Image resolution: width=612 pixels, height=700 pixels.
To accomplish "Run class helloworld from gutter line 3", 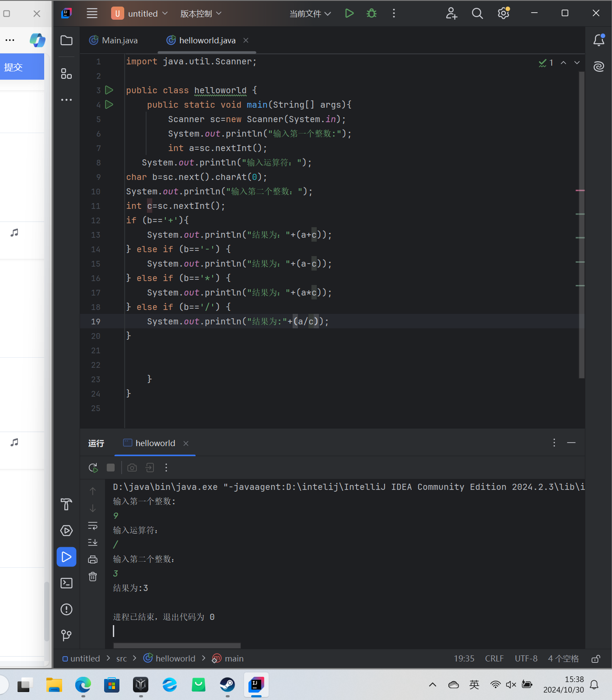I will [x=109, y=90].
